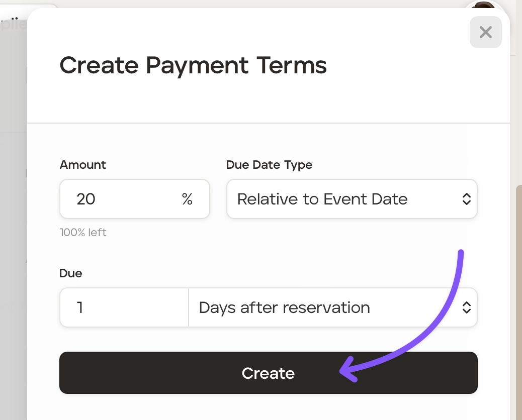Click the purple arrow pointing to Create
Screen dimensions: 522x420
tap(432, 327)
